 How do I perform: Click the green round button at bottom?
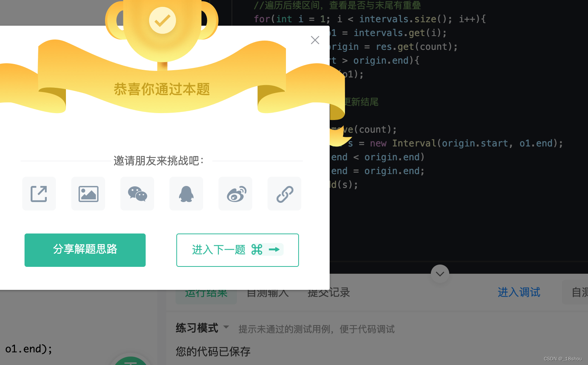coord(130,360)
